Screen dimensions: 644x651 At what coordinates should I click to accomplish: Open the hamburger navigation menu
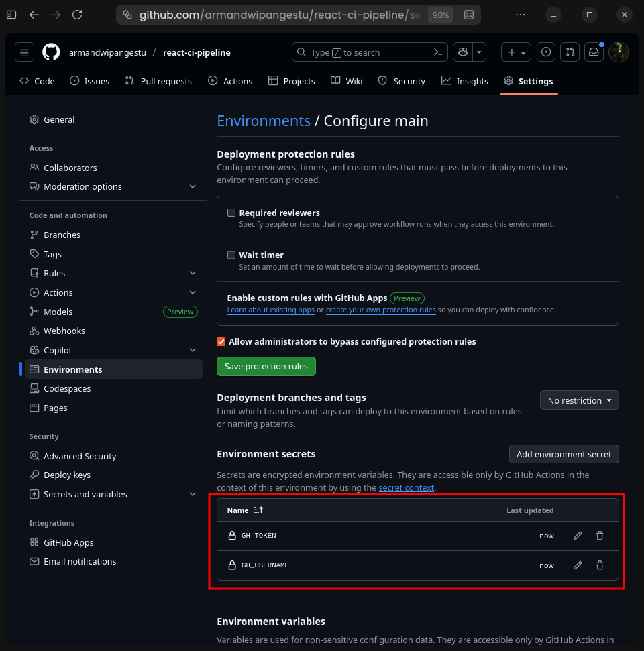click(24, 52)
